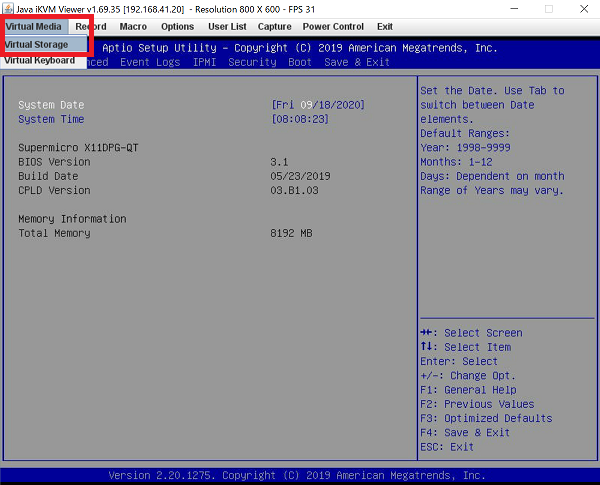Viewport: 600px width, 485px height.
Task: Click the time value 08:08:23
Action: (x=300, y=119)
